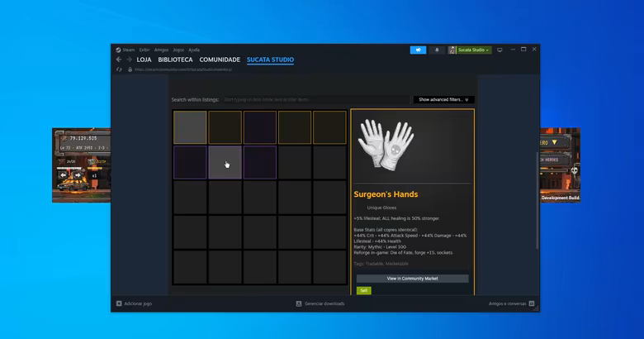
Task: Go back with the back arrow
Action: click(119, 60)
